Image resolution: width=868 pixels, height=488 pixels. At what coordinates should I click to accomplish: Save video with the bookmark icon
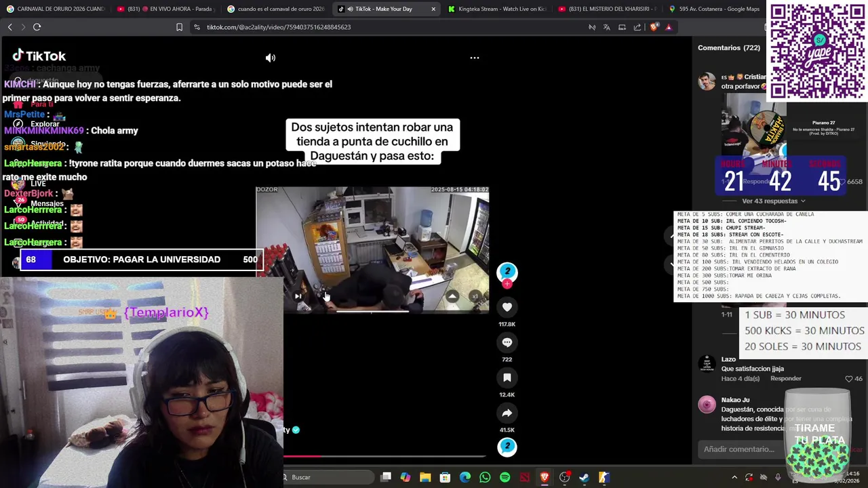pyautogui.click(x=507, y=378)
